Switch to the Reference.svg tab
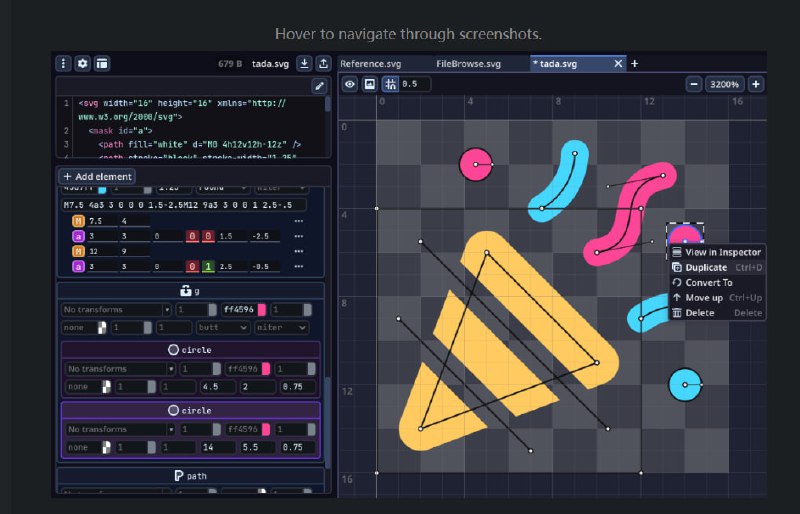Image resolution: width=800 pixels, height=514 pixels. (379, 63)
